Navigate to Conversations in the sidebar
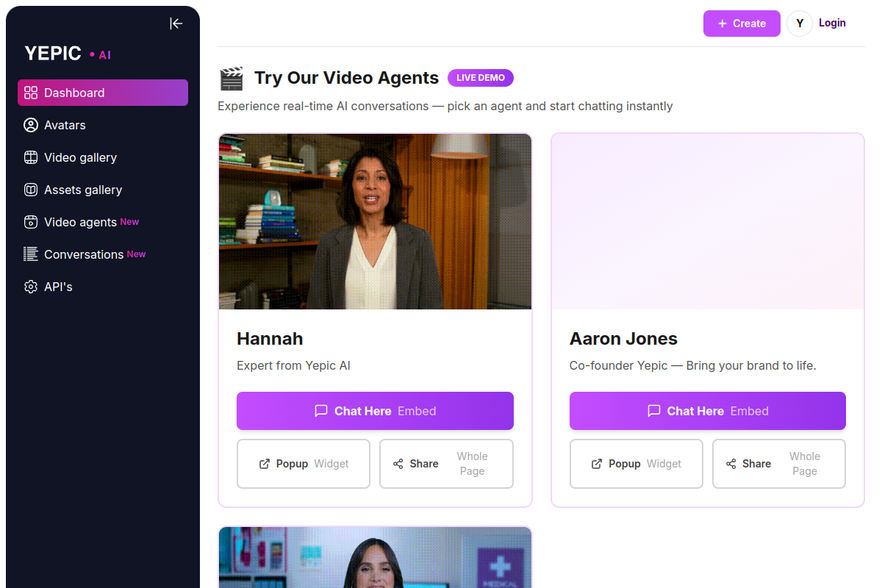Screen dimensions: 882x588 pos(103,254)
